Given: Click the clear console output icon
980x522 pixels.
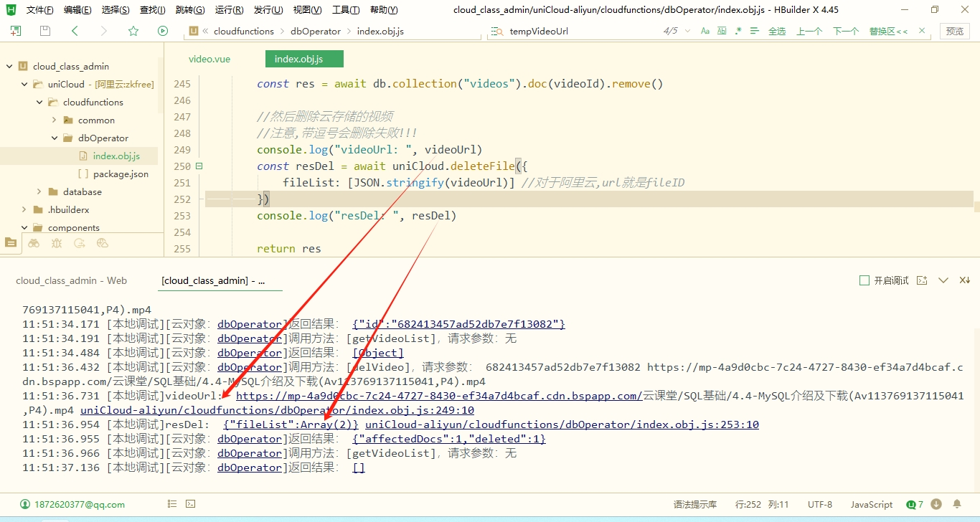Looking at the screenshot, I should point(965,280).
